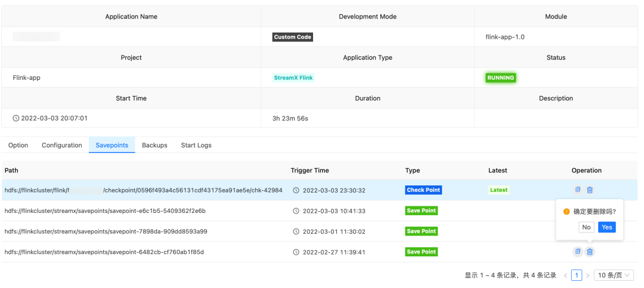The height and width of the screenshot is (288, 644).
Task: Open the Start Logs tab
Action: click(196, 145)
